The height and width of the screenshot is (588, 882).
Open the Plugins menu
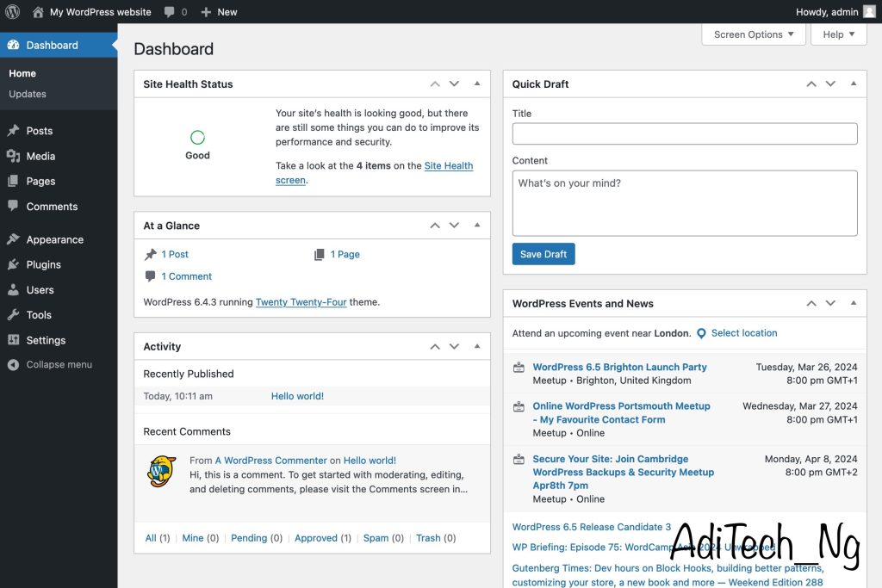tap(59, 264)
